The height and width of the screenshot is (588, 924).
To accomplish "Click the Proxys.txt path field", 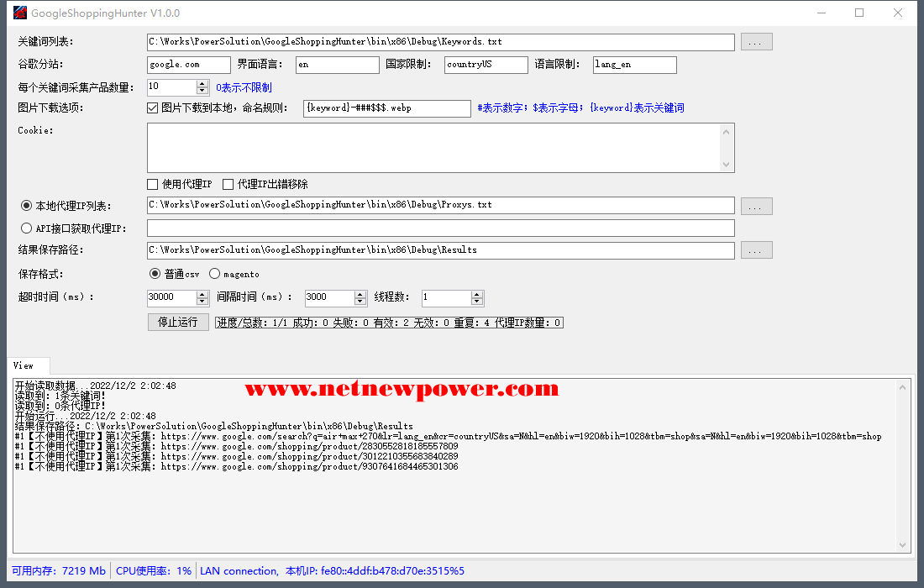I will tap(441, 205).
